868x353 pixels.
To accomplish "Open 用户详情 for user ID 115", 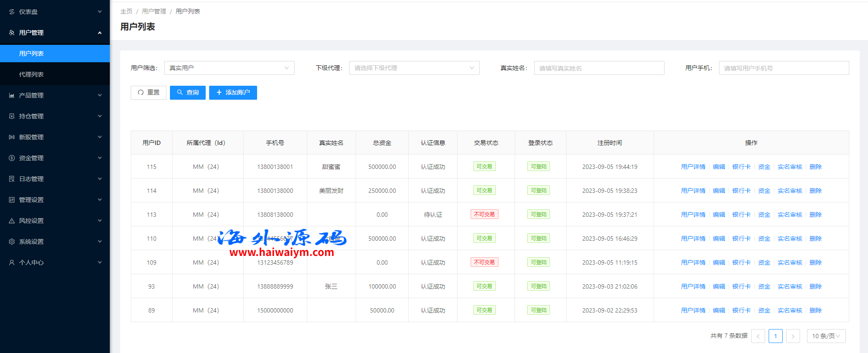I will point(693,167).
